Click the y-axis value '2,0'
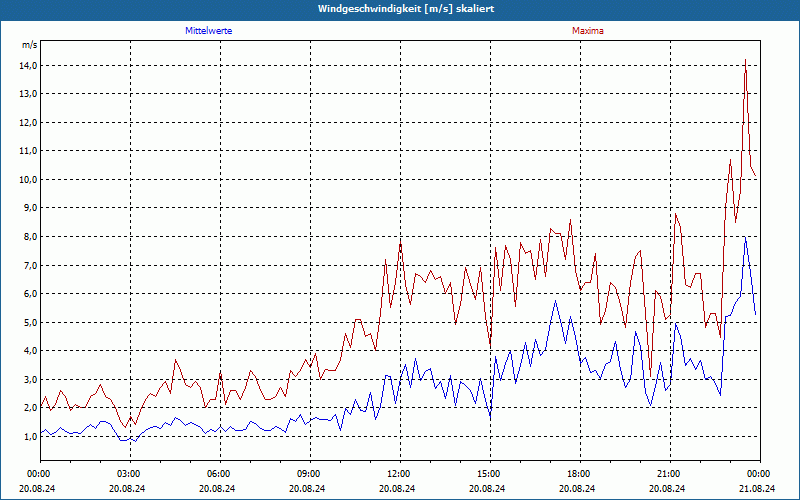 [30, 408]
